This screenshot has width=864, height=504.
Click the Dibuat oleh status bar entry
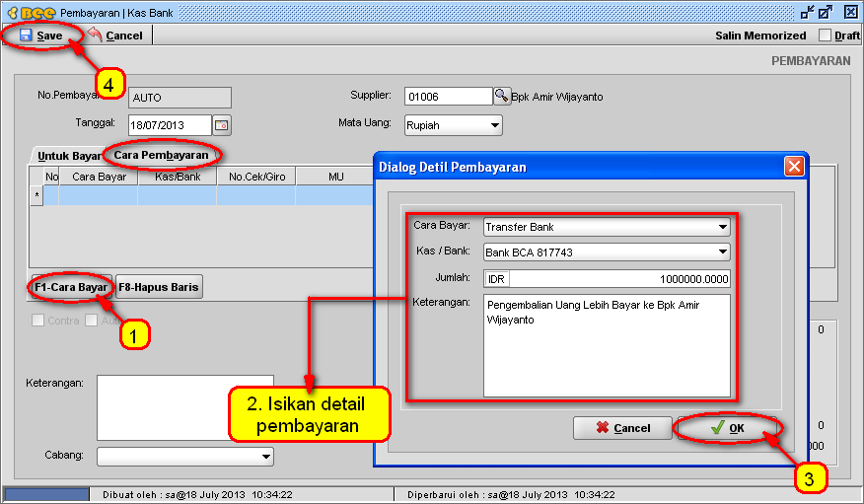pos(197,495)
